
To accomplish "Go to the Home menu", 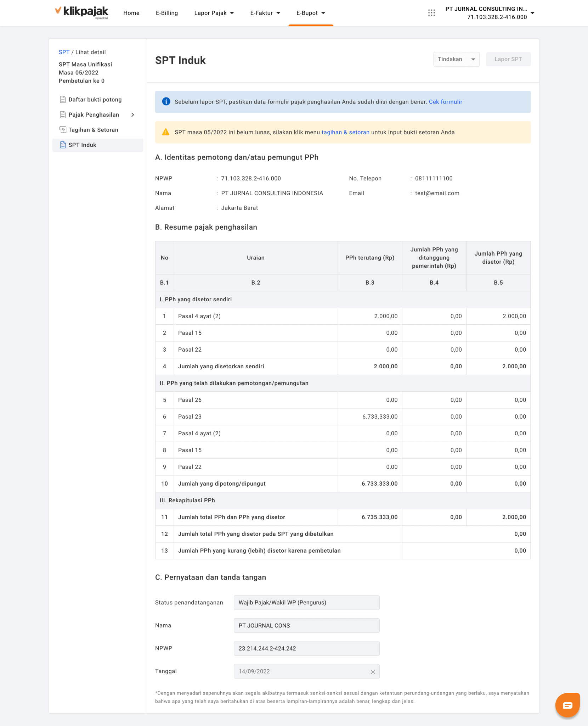I will [131, 13].
